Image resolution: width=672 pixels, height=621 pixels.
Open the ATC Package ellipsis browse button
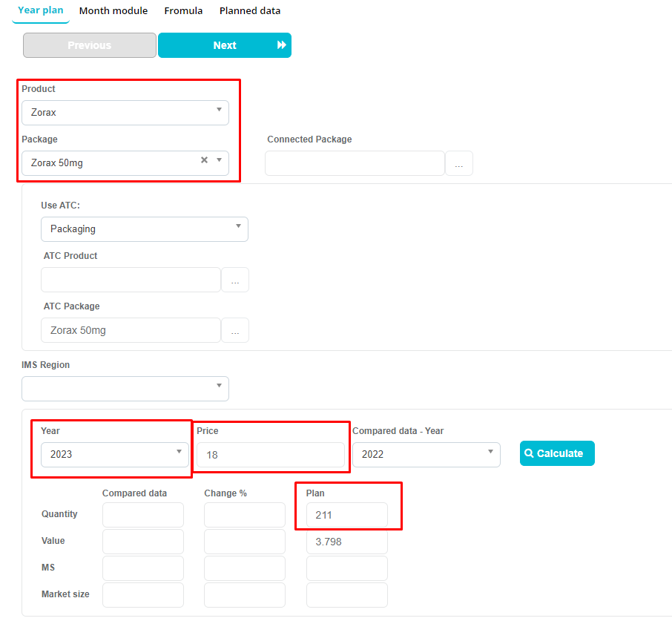(234, 331)
